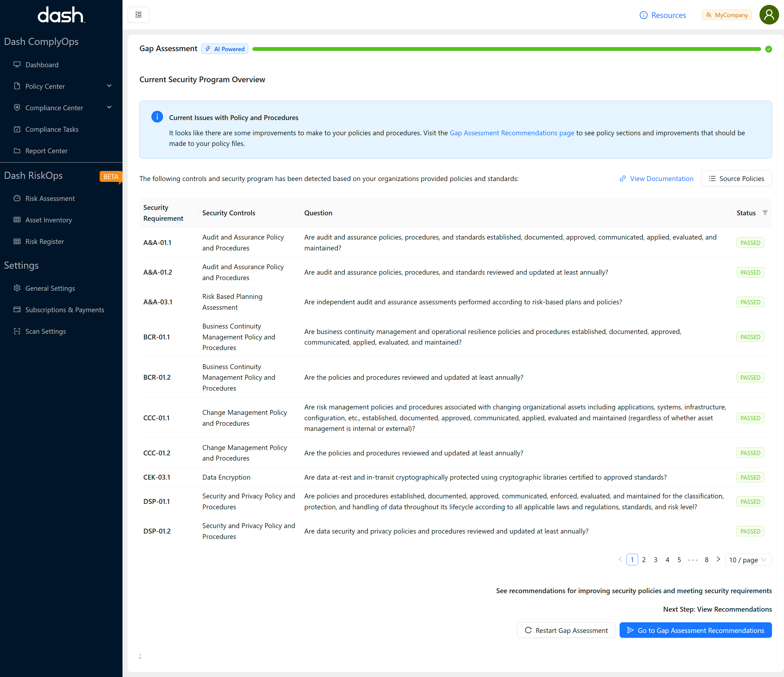This screenshot has height=677, width=784.
Task: Go to pagination page 3
Action: [x=655, y=560]
